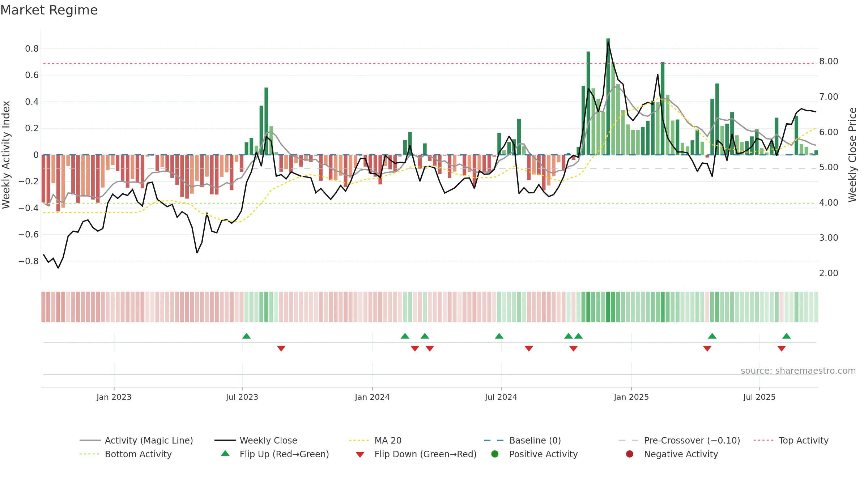The width and height of the screenshot is (868, 488).
Task: Click the flip-up marker just after Jul 2024 tick
Action: [x=499, y=336]
